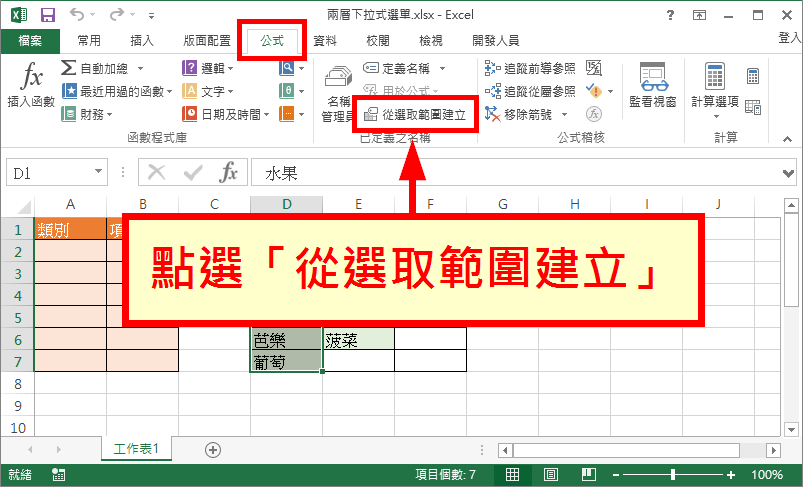803x487 pixels.
Task: Switch to the 檢視 ribbon tab
Action: click(431, 40)
